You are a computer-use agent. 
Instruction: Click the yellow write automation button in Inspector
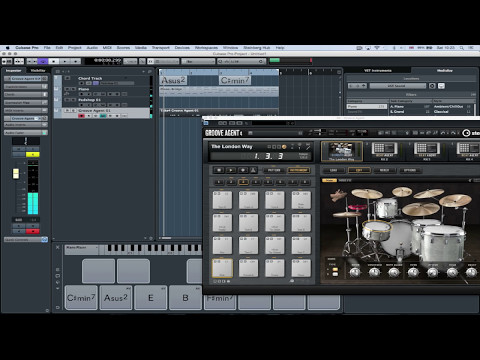click(x=33, y=154)
